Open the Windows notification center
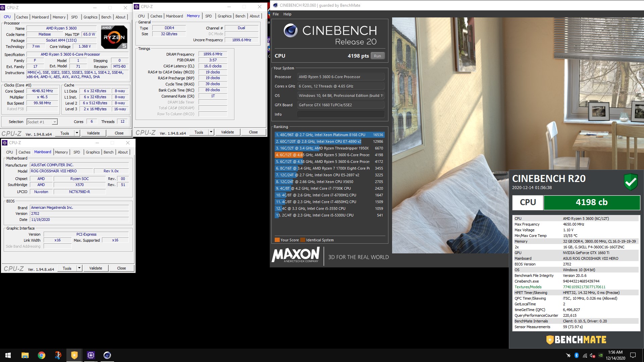This screenshot has width=644, height=362. click(633, 355)
